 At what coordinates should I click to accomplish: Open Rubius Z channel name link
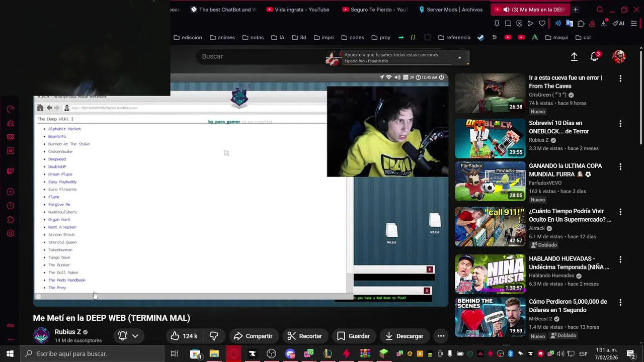coord(68,332)
